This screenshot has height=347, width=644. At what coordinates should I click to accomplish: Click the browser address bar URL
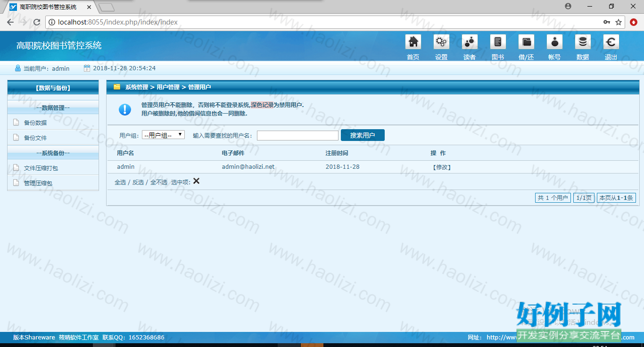pyautogui.click(x=118, y=22)
